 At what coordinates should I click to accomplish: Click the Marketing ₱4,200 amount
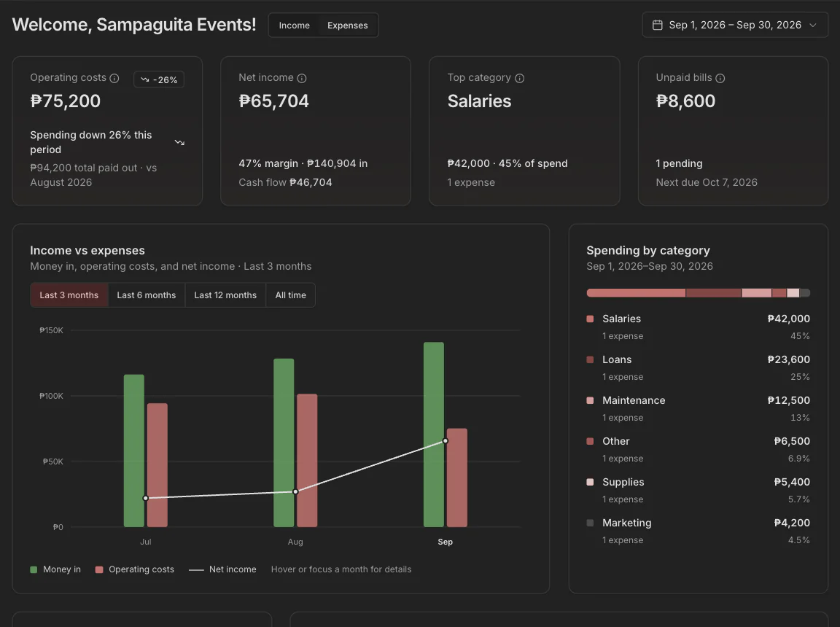[x=792, y=523]
